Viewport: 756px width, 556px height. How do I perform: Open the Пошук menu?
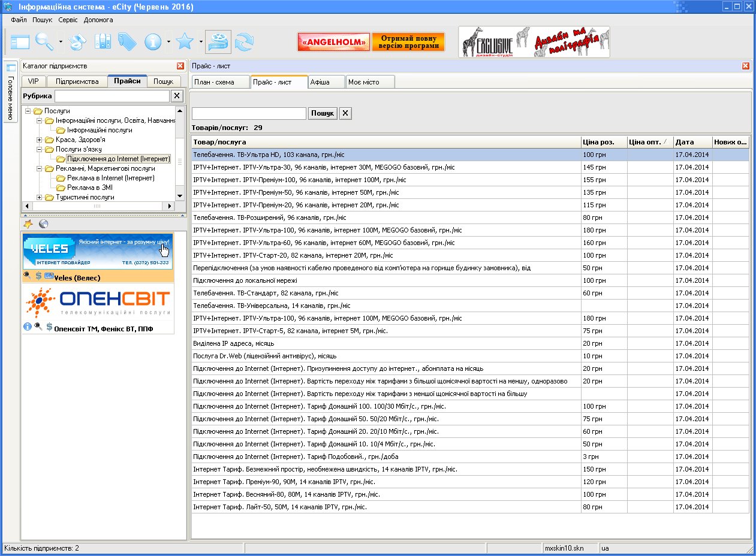pos(43,20)
